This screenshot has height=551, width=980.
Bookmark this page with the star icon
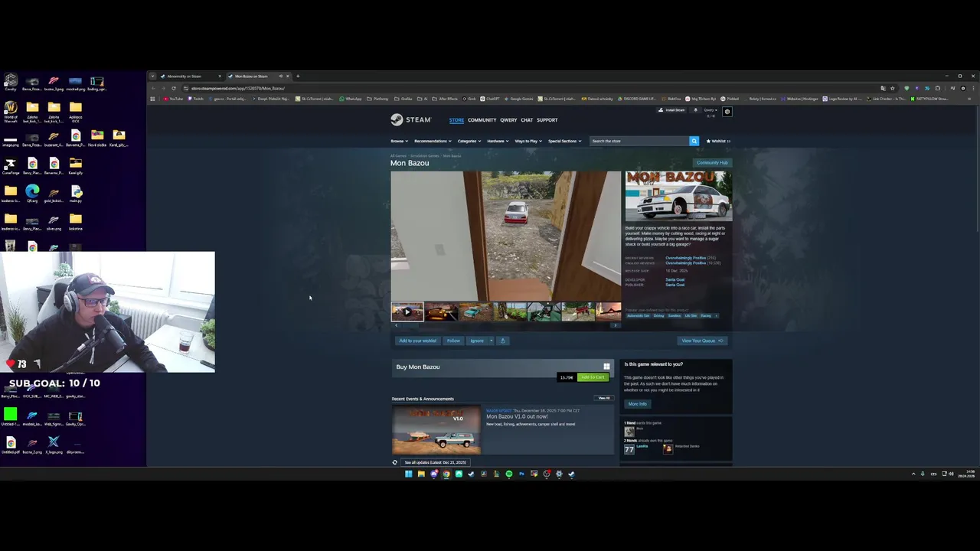pyautogui.click(x=893, y=88)
